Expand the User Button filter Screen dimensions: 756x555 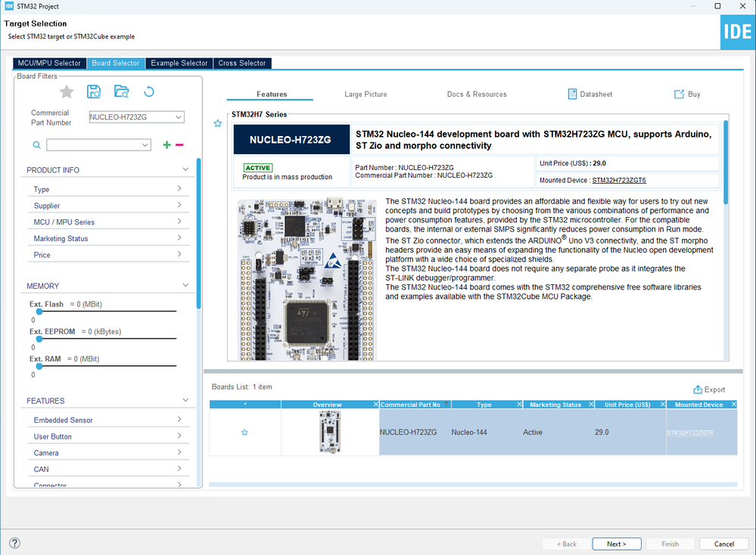tap(179, 436)
